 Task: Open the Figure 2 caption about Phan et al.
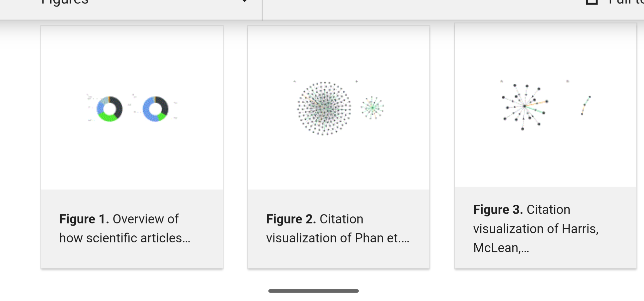tap(338, 228)
